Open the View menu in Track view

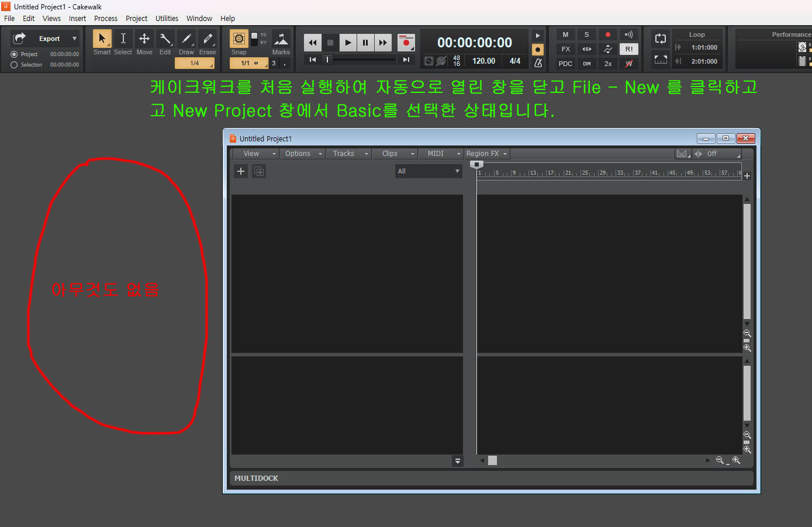[255, 154]
